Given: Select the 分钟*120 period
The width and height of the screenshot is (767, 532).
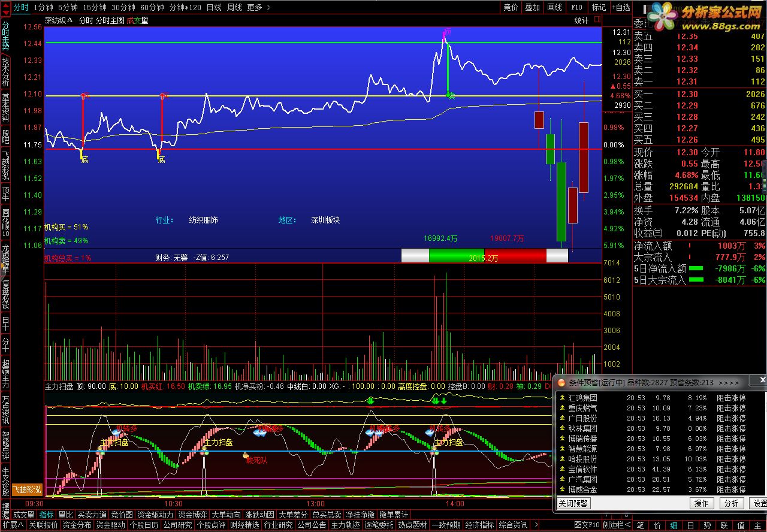Looking at the screenshot, I should point(185,7).
